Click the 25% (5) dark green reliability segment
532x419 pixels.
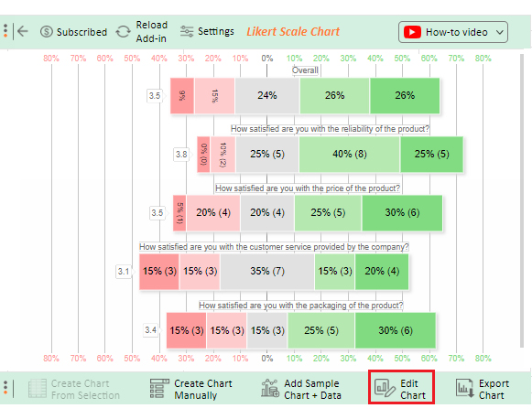pos(431,155)
